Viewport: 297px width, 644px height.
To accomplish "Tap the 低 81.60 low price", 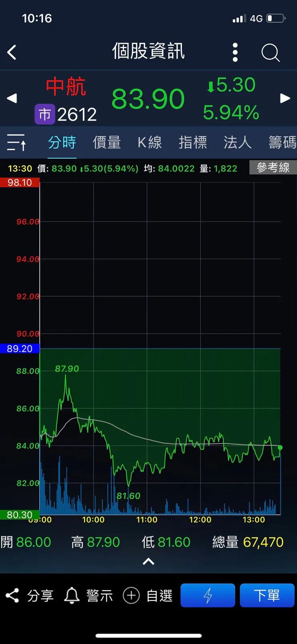I will tap(166, 542).
